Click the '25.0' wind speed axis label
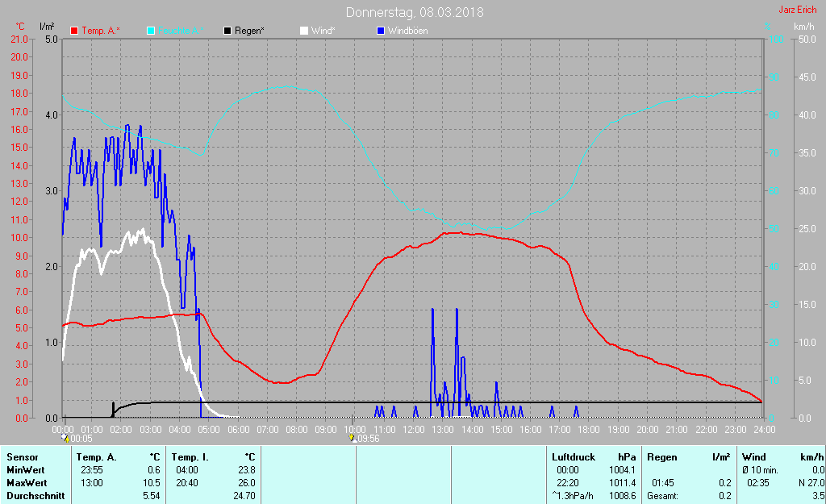The width and height of the screenshot is (826, 504). pos(807,228)
